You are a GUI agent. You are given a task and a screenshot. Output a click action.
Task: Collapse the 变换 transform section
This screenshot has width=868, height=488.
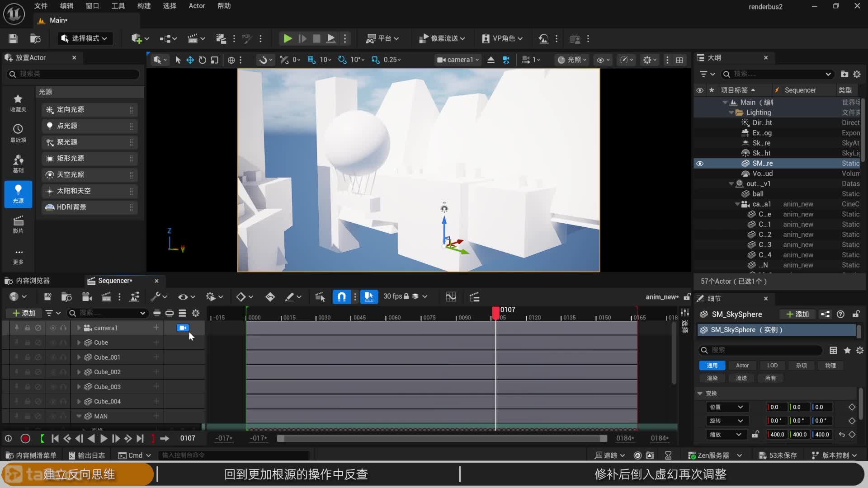pyautogui.click(x=700, y=394)
